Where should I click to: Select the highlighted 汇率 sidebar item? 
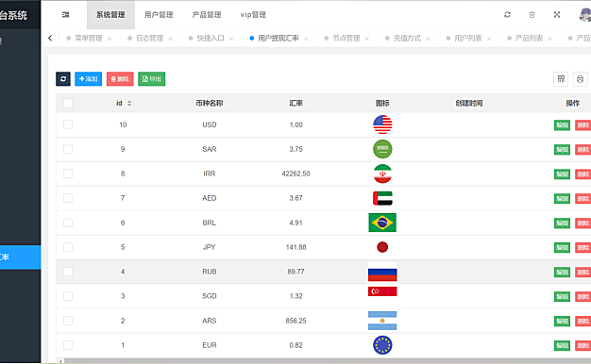tap(21, 257)
